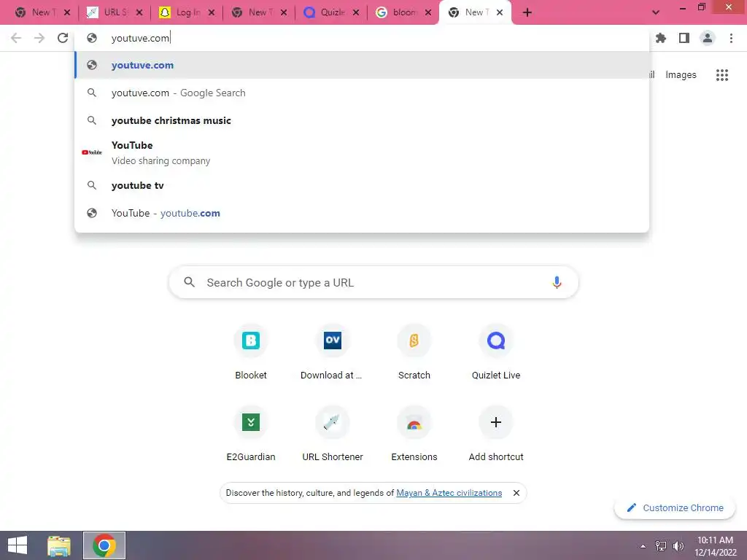The image size is (747, 560).
Task: Open the URL Shortener shortcut
Action: click(x=332, y=435)
